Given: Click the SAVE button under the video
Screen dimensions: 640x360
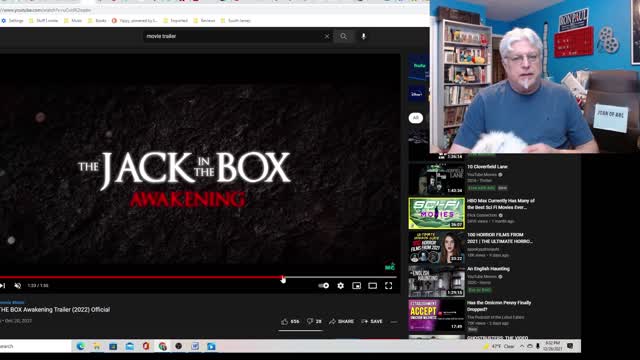Looking at the screenshot, I should click(372, 322).
